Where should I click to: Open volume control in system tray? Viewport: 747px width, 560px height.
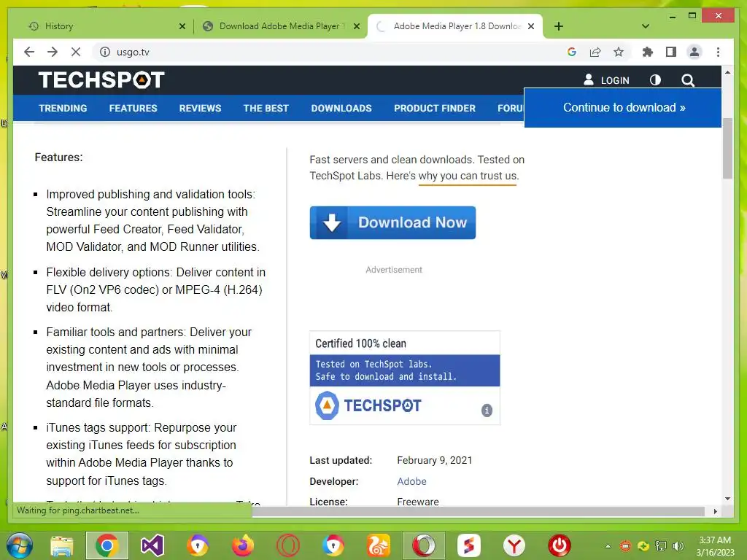click(x=678, y=546)
